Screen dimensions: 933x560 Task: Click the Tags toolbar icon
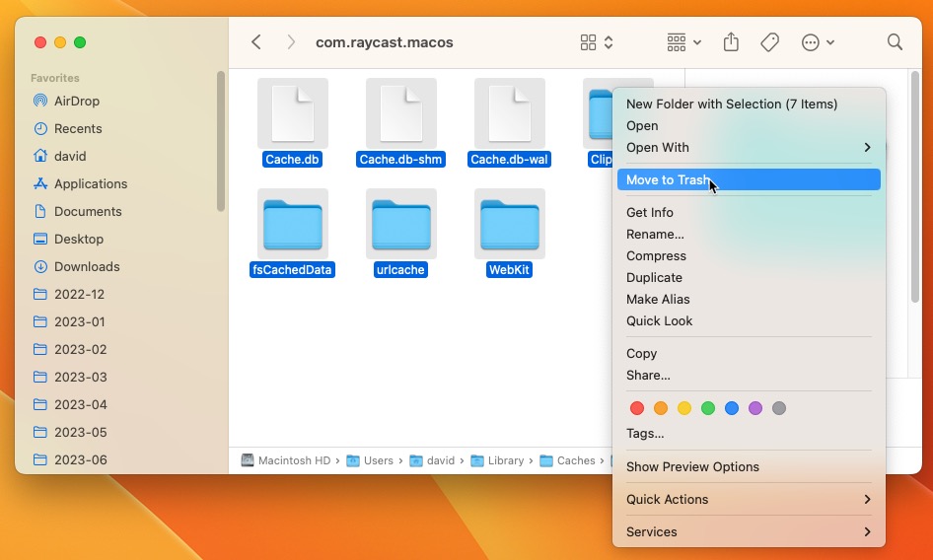(770, 42)
